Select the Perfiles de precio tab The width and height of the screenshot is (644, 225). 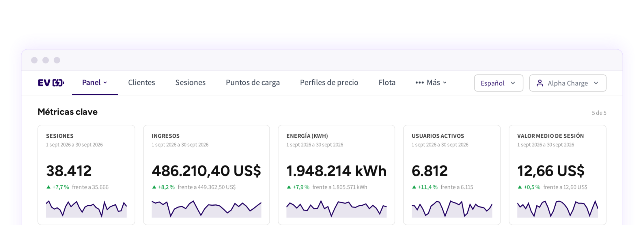(329, 83)
